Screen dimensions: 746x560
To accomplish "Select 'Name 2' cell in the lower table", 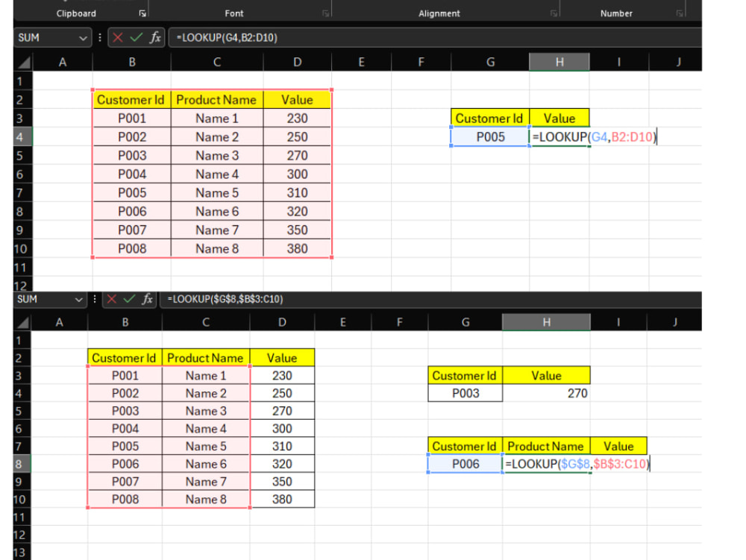I will [x=206, y=393].
